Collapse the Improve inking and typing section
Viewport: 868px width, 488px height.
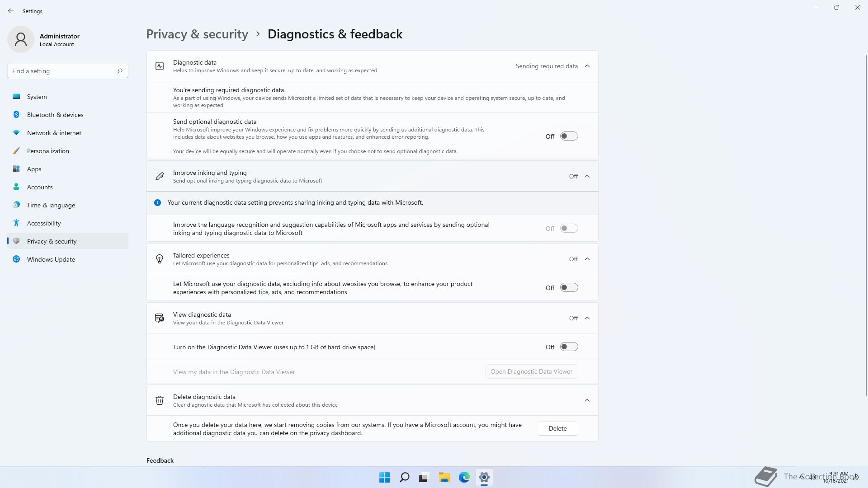(587, 176)
